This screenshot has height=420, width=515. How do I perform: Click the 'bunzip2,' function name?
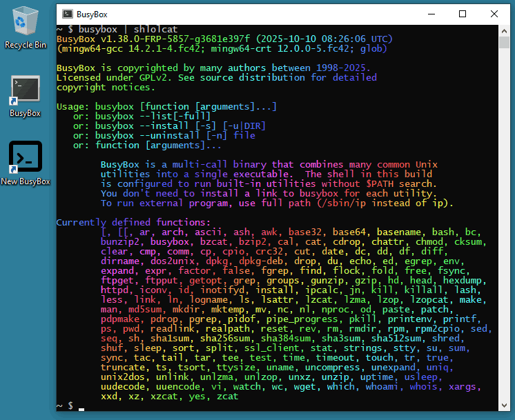122,242
